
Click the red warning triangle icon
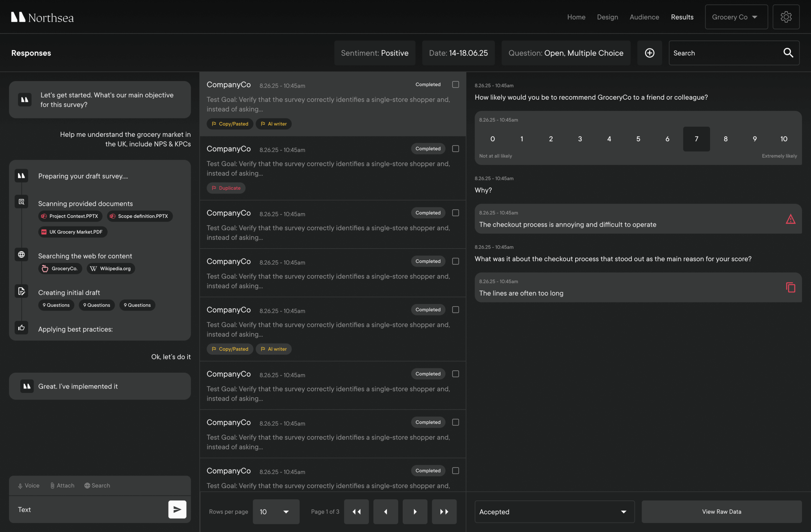tap(790, 219)
